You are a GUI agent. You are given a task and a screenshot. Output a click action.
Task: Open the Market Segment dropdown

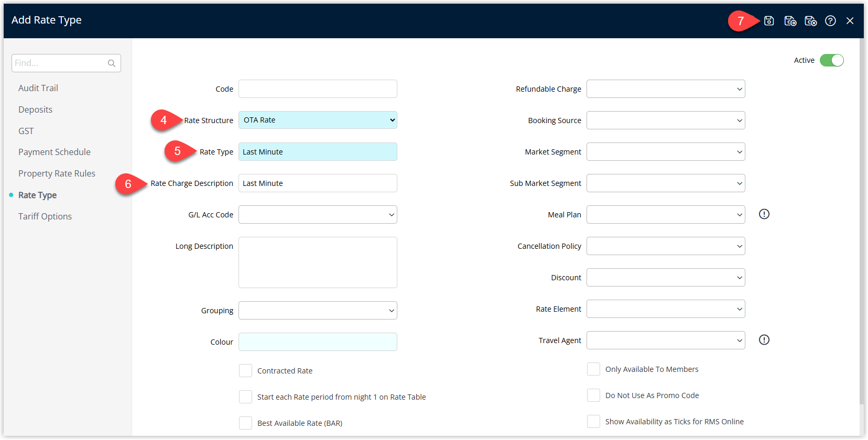pos(666,151)
